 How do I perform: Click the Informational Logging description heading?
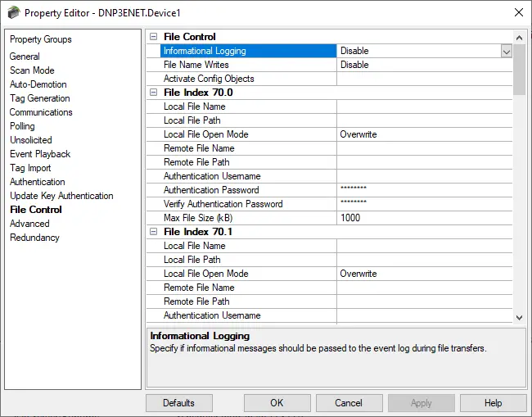click(x=200, y=336)
